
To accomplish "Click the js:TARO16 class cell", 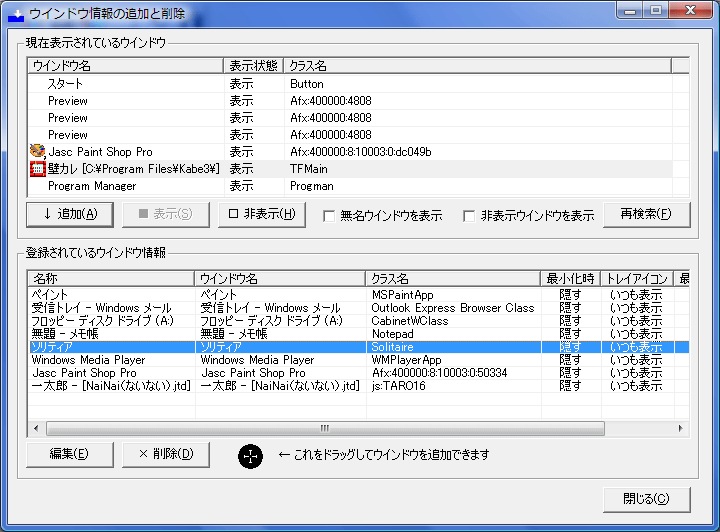I will (x=398, y=386).
